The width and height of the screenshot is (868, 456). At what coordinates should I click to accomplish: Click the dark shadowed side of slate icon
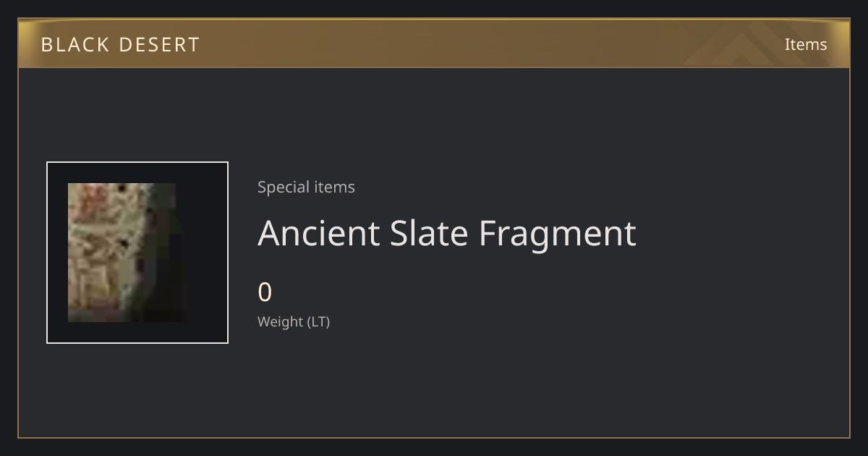[163, 253]
